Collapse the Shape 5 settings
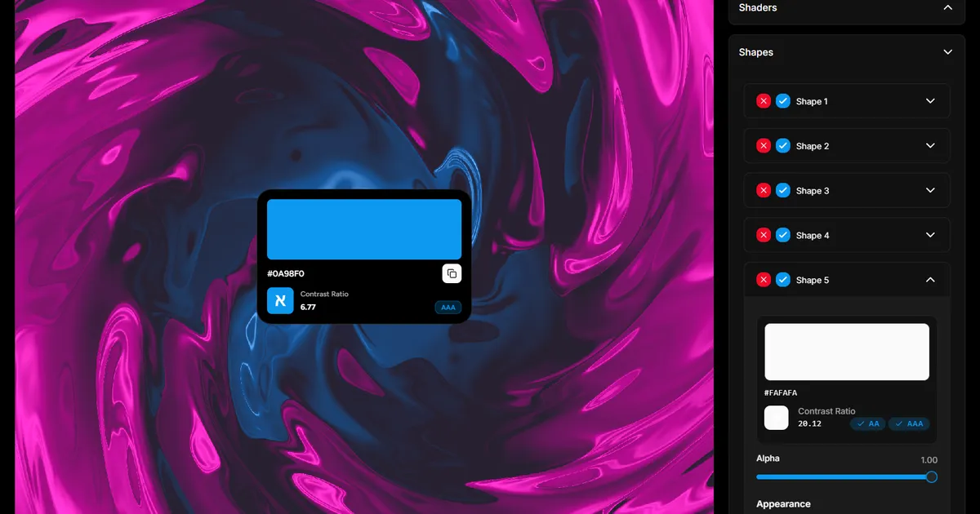 [x=930, y=280]
